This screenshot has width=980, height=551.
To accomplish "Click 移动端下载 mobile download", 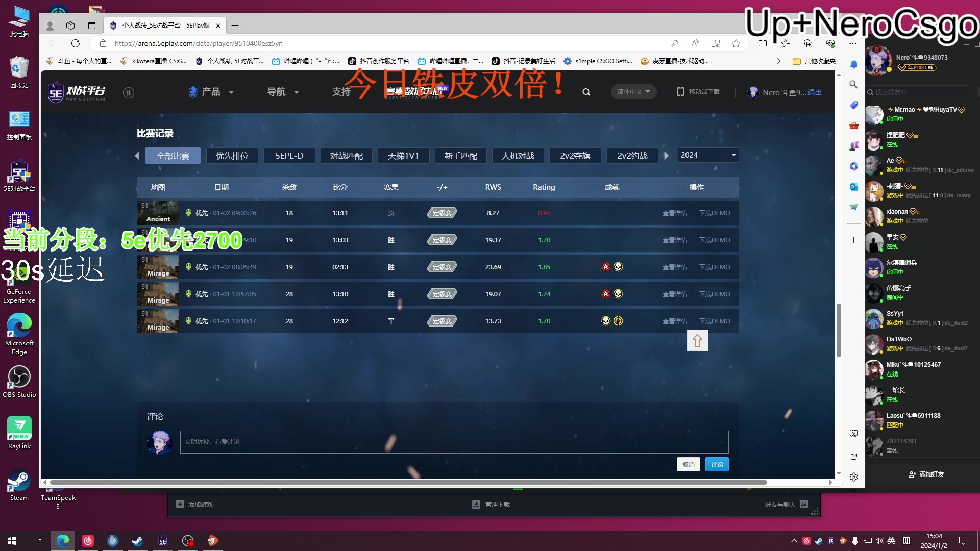I will 698,92.
